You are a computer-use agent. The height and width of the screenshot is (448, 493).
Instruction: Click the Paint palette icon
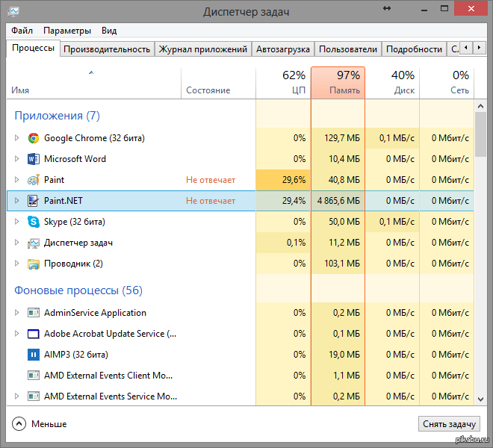coord(34,180)
